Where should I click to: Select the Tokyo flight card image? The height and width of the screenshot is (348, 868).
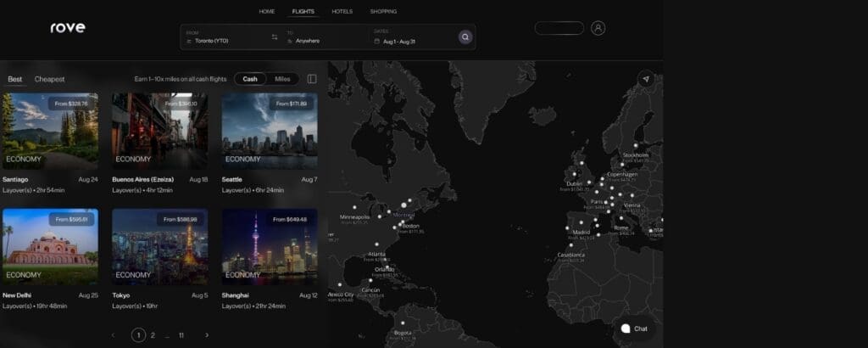159,246
